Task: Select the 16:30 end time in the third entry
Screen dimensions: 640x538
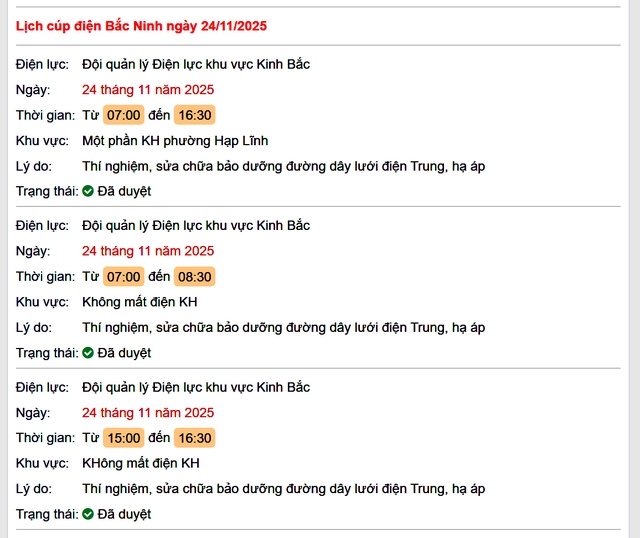Action: pos(195,438)
